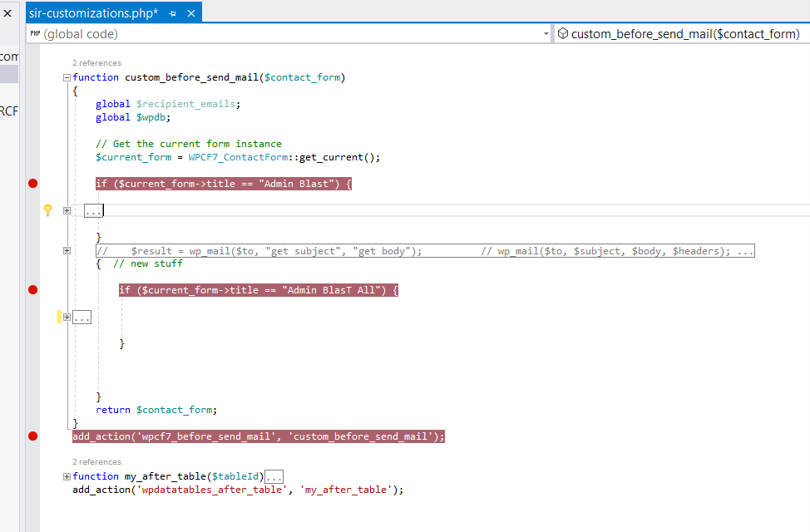Screen dimensions: 810x532
Task: Remove breakpoint on the "Admin Blast" if line
Action: coord(33,184)
